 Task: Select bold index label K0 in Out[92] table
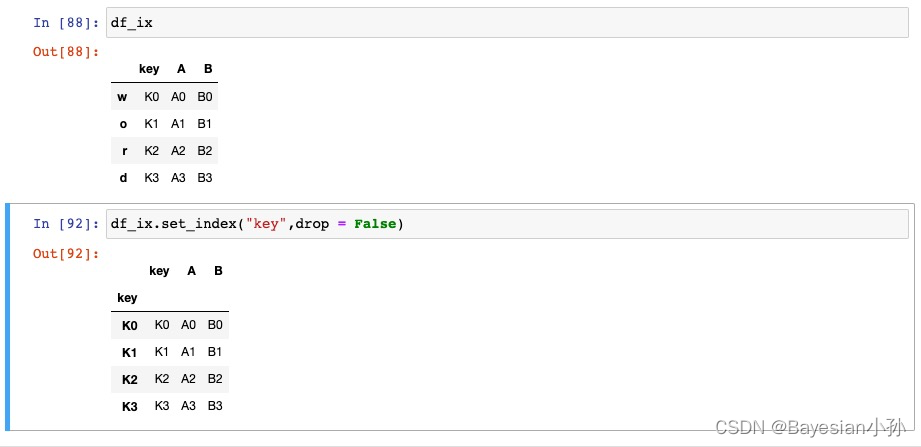coord(130,325)
